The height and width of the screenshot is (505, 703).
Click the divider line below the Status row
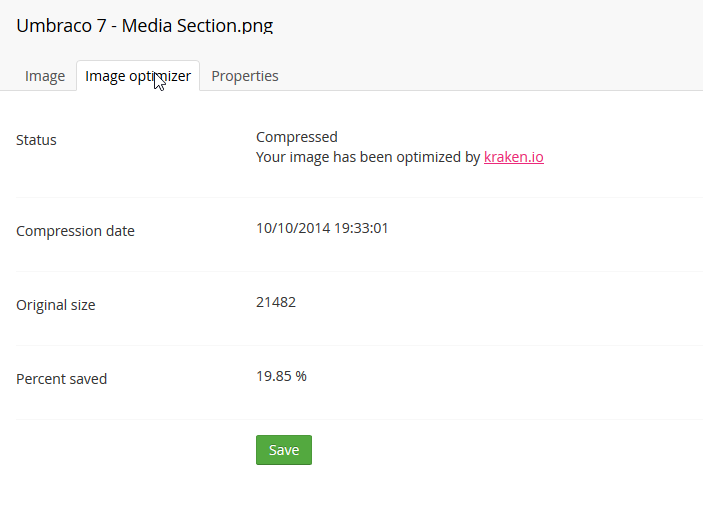[x=360, y=197]
